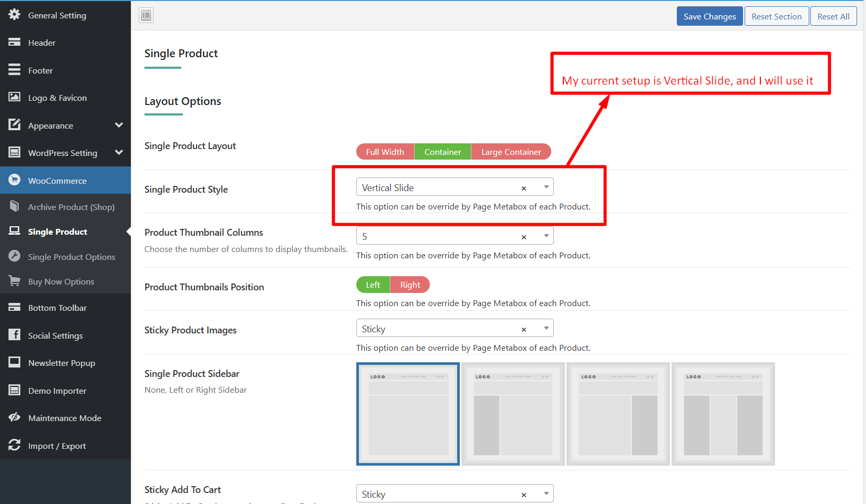The width and height of the screenshot is (866, 504).
Task: Open the Sticky Product Images dropdown arrow
Action: (x=547, y=328)
